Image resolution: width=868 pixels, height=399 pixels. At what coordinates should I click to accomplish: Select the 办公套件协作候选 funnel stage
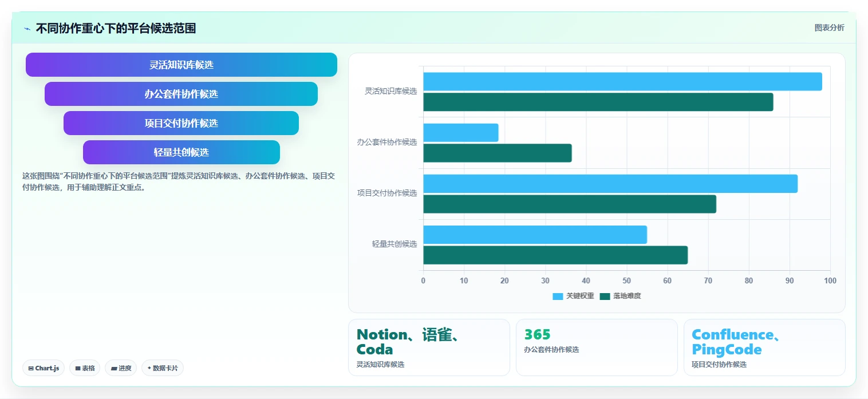(182, 94)
